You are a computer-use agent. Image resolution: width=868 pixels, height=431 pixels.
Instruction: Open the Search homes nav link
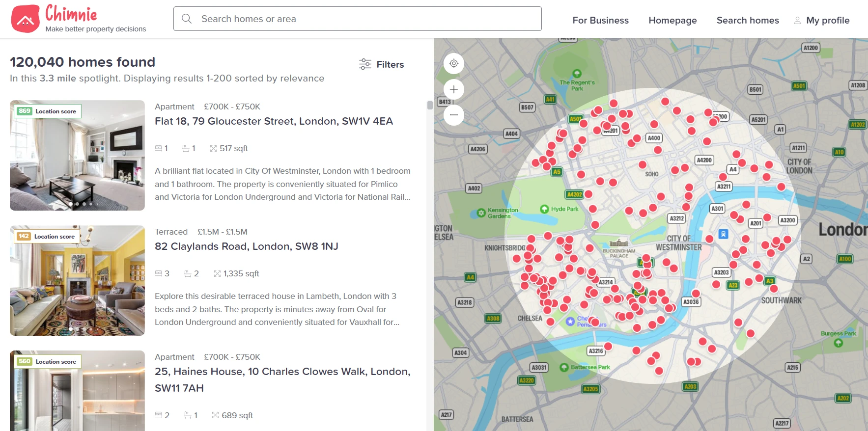pyautogui.click(x=748, y=20)
